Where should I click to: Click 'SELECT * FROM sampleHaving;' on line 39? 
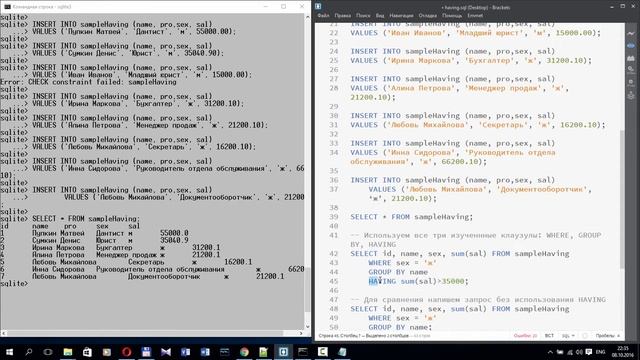click(x=411, y=217)
